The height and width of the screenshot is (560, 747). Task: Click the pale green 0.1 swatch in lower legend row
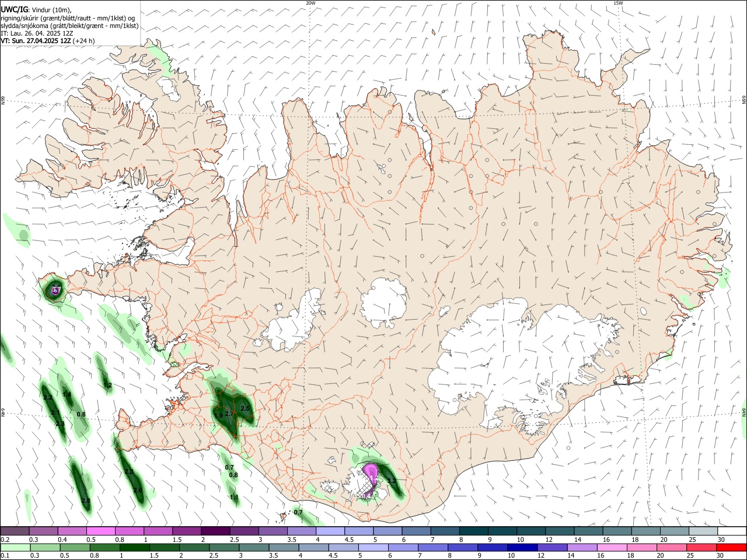(15, 547)
